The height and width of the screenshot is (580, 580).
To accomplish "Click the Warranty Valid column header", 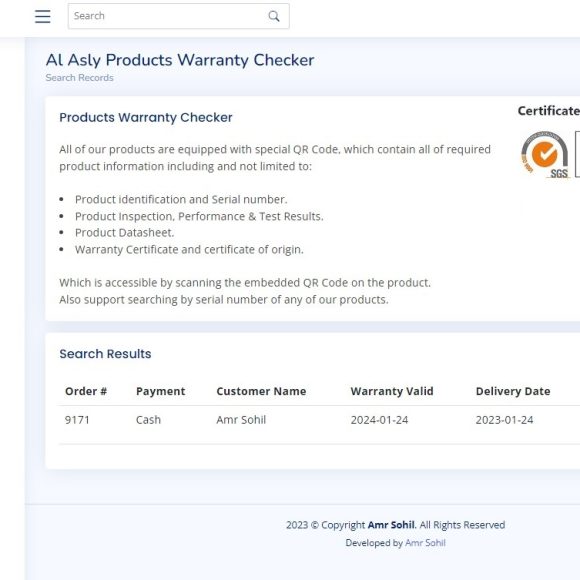I will [x=392, y=391].
